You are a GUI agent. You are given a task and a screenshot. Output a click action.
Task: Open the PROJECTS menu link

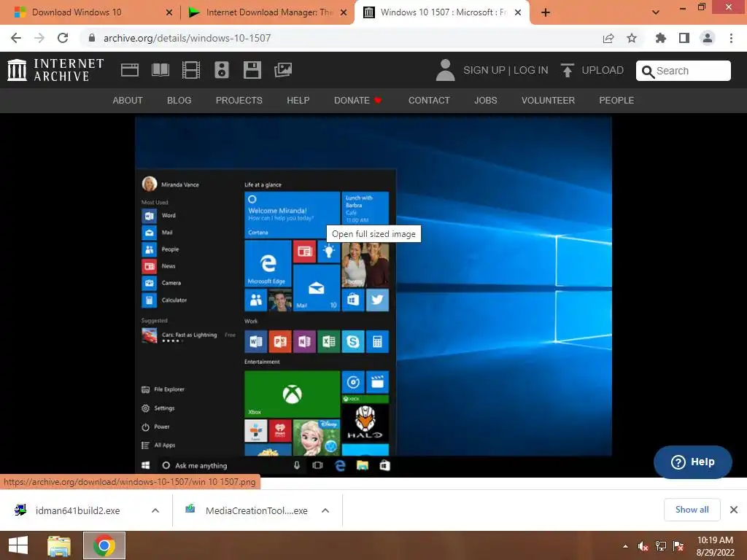click(x=239, y=101)
